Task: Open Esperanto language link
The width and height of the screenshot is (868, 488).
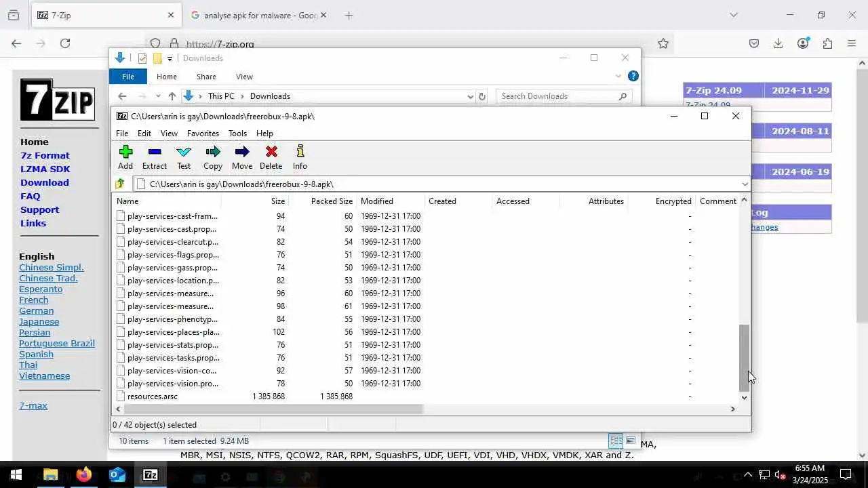Action: (x=41, y=289)
